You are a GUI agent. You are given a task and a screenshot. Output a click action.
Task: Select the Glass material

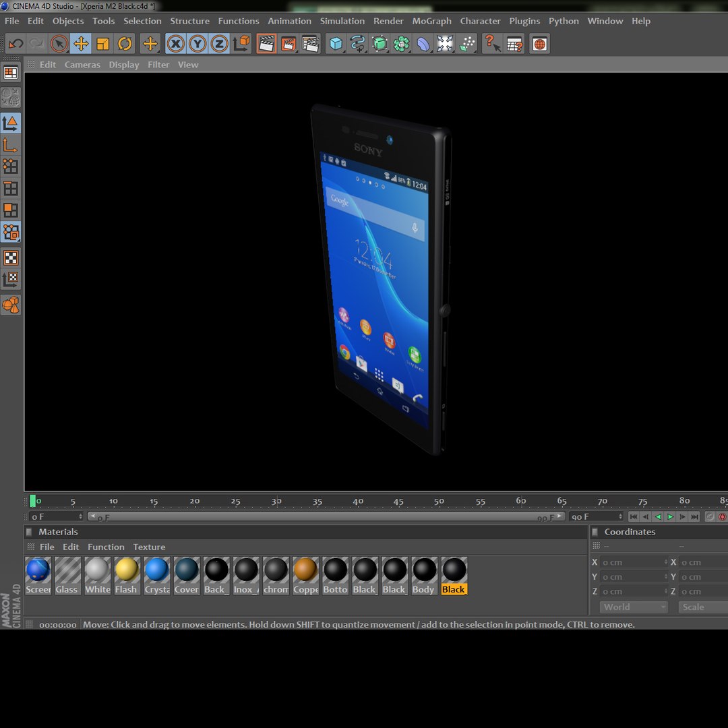tap(68, 576)
